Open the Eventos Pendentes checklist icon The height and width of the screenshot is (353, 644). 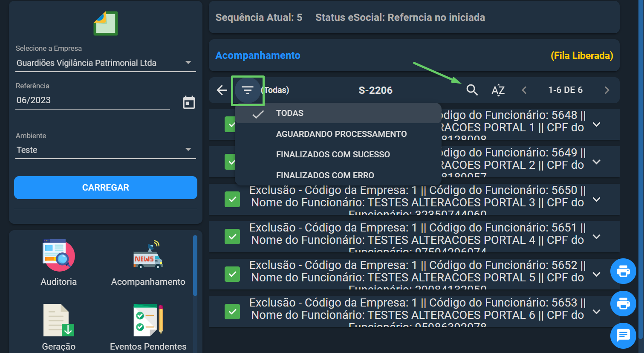click(148, 320)
